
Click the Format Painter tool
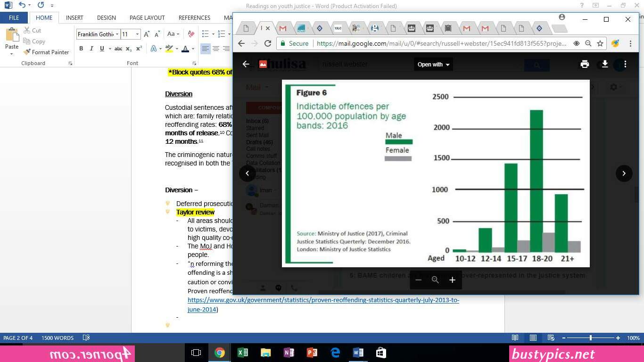tap(46, 52)
